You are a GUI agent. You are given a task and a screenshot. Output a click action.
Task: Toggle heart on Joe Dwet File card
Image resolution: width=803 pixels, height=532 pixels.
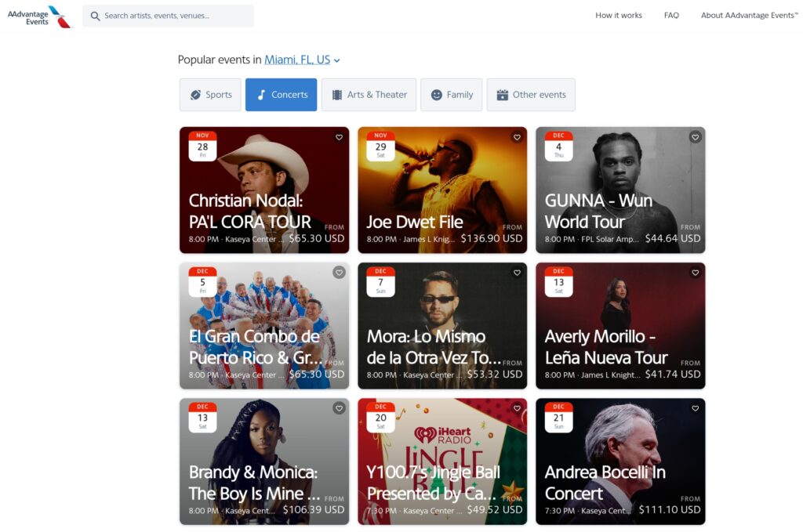(517, 137)
